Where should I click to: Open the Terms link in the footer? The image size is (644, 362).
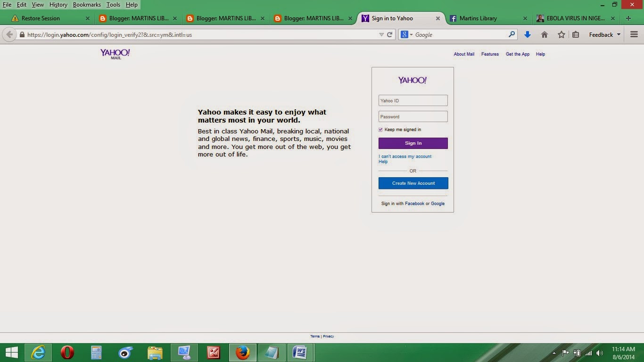point(315,337)
